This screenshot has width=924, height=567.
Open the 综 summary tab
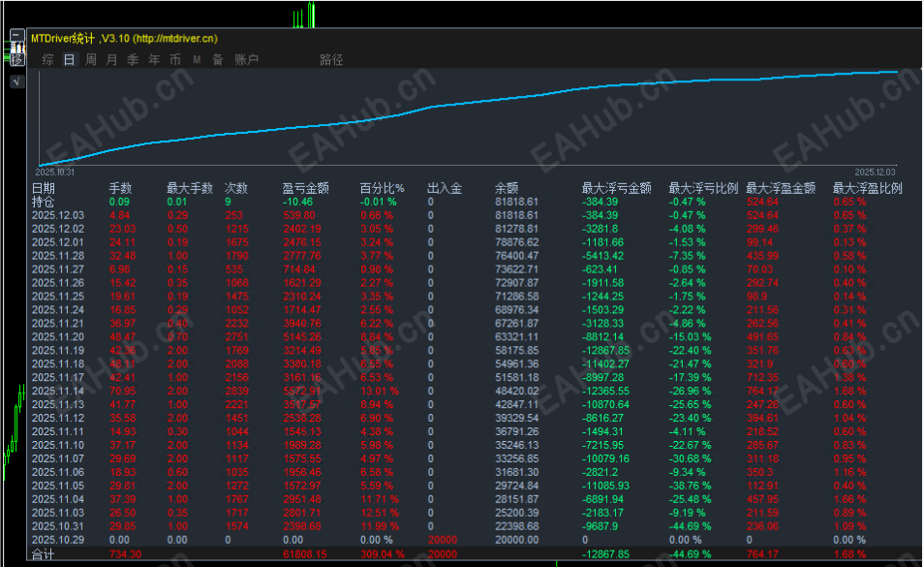pyautogui.click(x=47, y=59)
